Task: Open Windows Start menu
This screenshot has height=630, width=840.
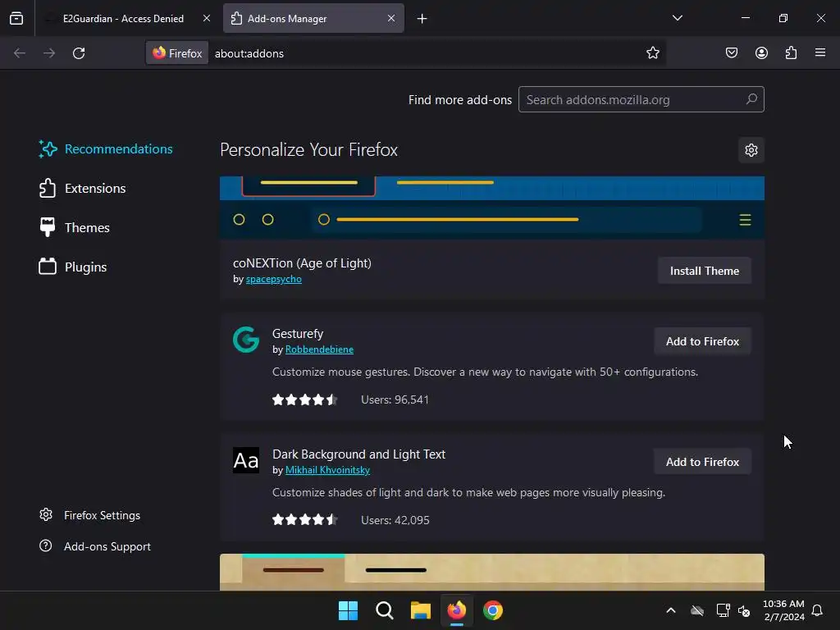Action: pos(348,610)
